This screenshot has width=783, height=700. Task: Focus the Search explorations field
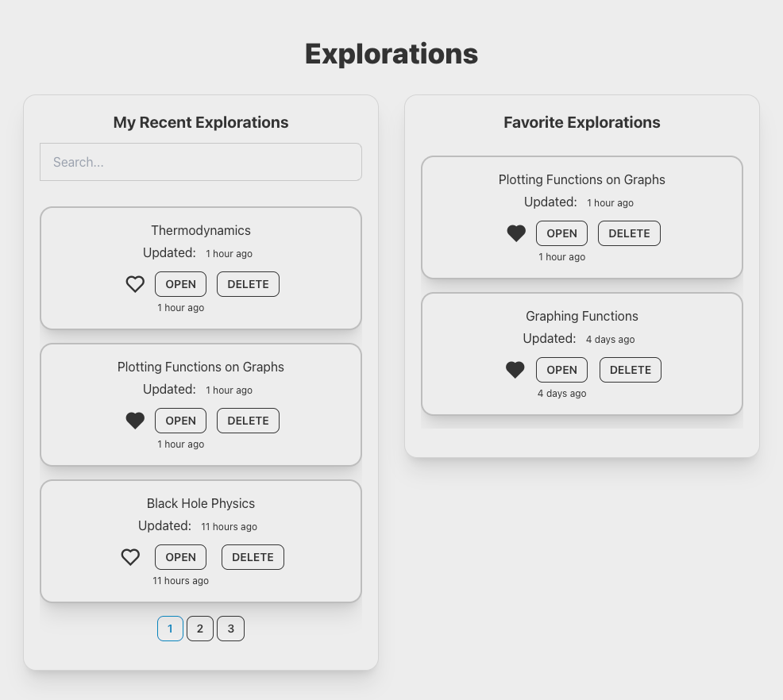pyautogui.click(x=201, y=162)
